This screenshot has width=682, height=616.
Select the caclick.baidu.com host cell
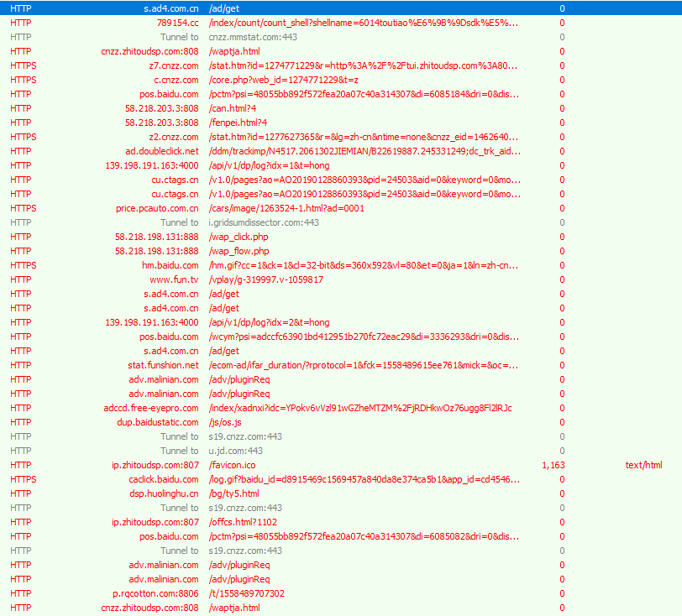(x=164, y=479)
